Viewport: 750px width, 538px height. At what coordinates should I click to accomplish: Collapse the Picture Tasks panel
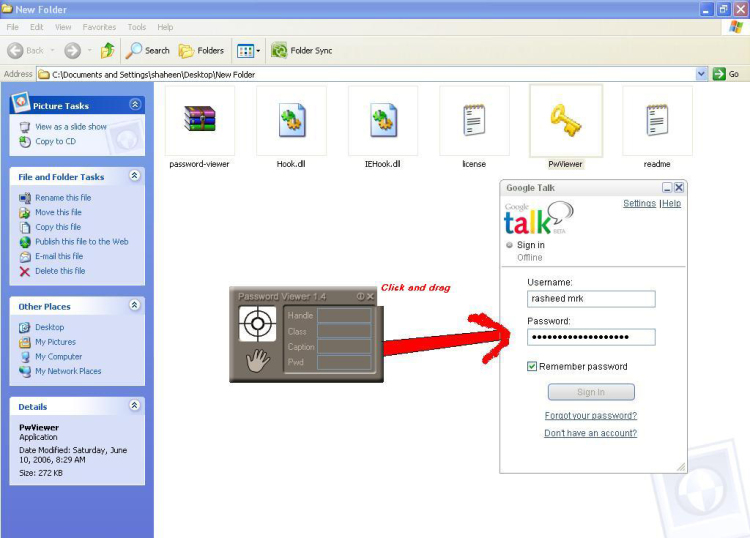[x=135, y=104]
